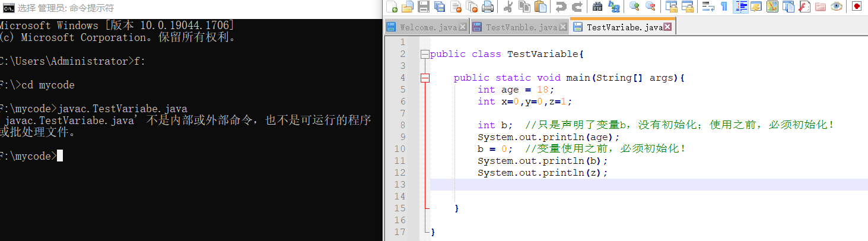
Task: Click 'System.out.println(z);' line
Action: (x=543, y=173)
